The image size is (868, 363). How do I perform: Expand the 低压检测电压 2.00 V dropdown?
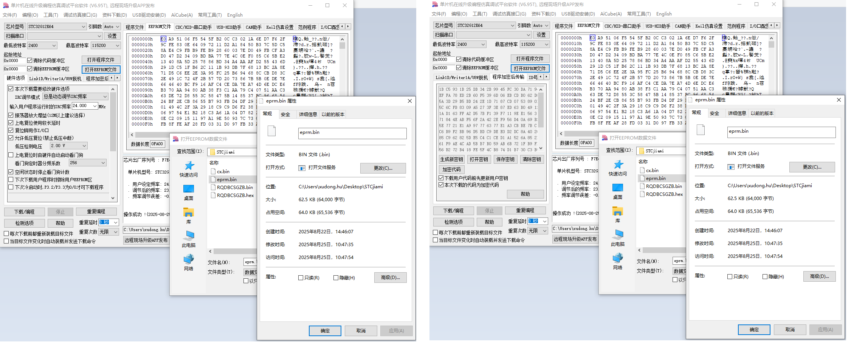point(84,146)
